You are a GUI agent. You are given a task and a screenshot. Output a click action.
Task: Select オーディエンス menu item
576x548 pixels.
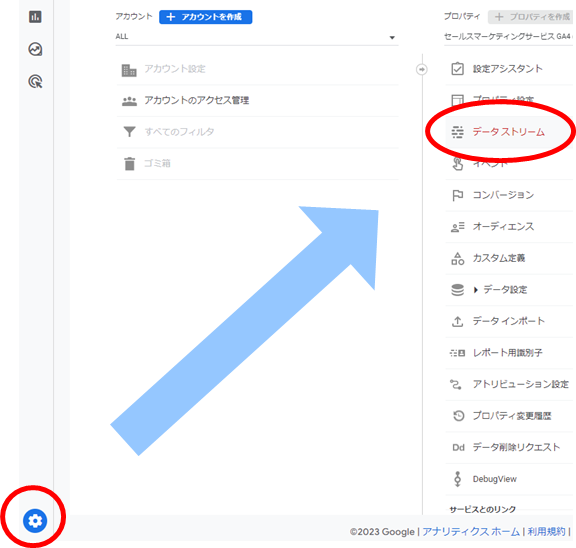tap(509, 227)
